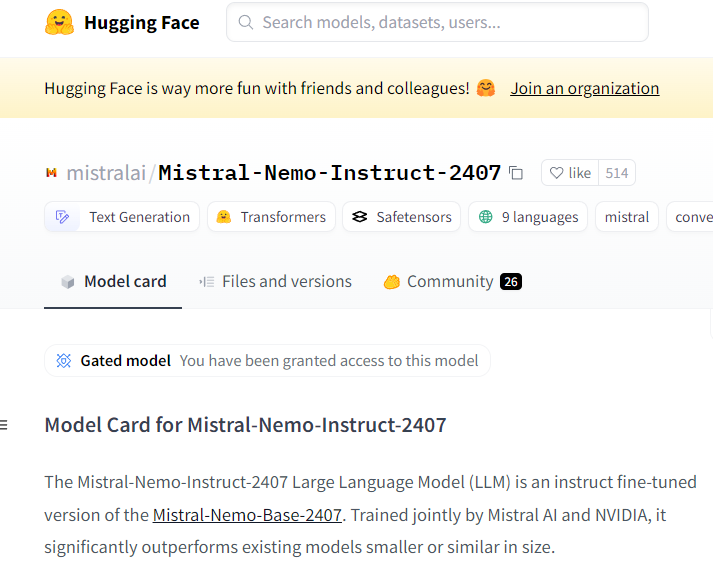Switch to the Files and versions tab
The height and width of the screenshot is (567, 713).
pyautogui.click(x=276, y=281)
